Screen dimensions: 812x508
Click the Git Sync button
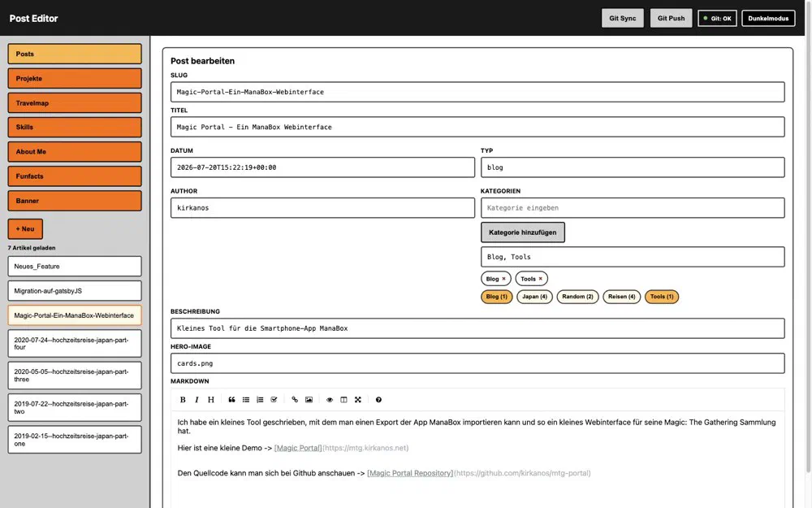click(x=623, y=18)
